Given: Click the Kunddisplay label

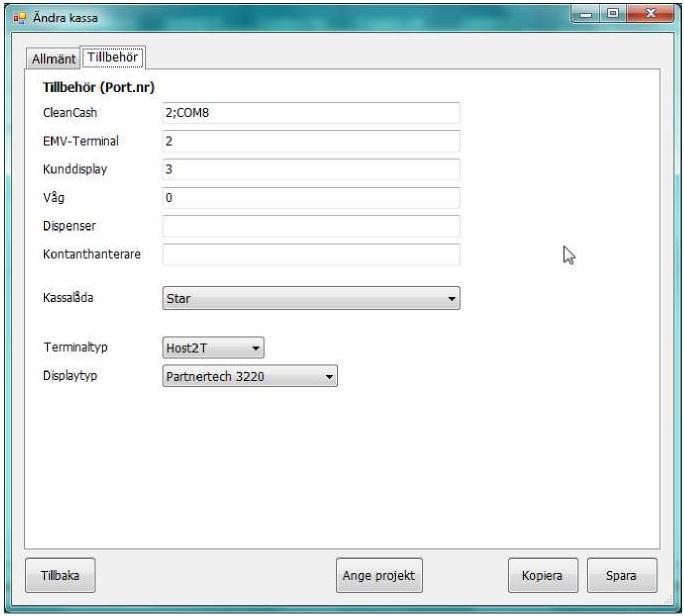Looking at the screenshot, I should pyautogui.click(x=75, y=169).
